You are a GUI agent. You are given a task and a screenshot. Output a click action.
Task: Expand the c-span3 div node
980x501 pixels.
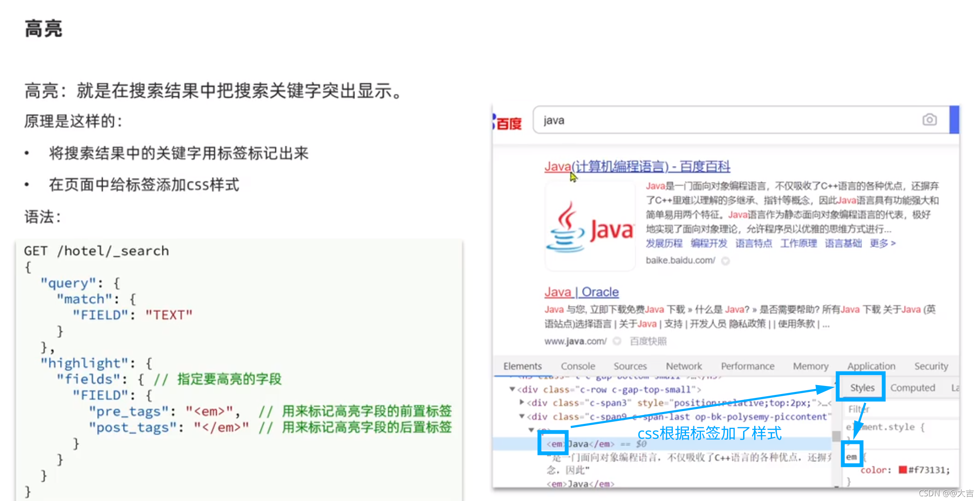coord(522,402)
